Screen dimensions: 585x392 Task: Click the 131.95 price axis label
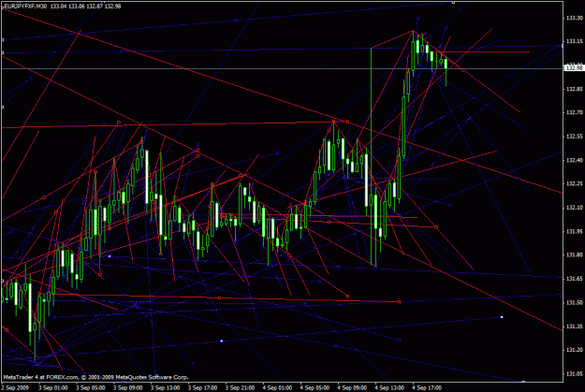click(x=574, y=232)
